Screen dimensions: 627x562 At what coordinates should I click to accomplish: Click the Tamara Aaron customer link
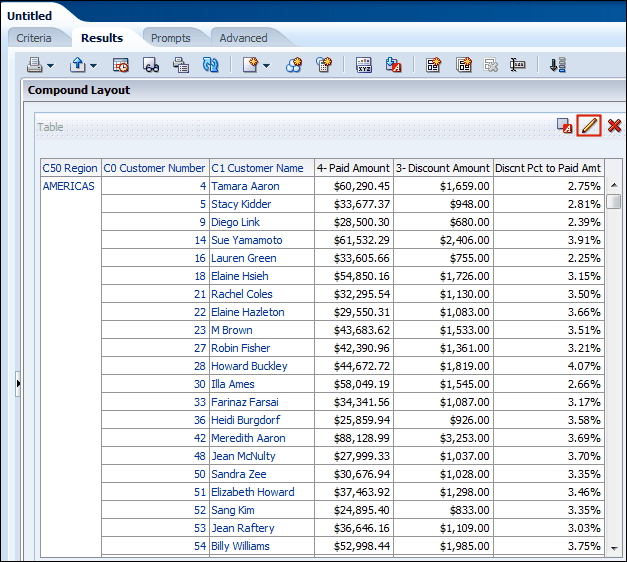click(x=245, y=186)
